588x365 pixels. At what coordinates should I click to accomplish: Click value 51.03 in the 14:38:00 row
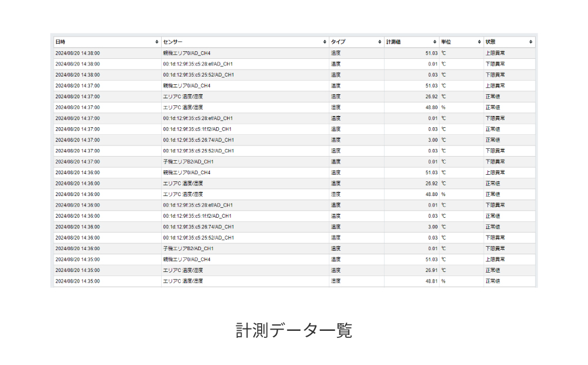coord(431,54)
